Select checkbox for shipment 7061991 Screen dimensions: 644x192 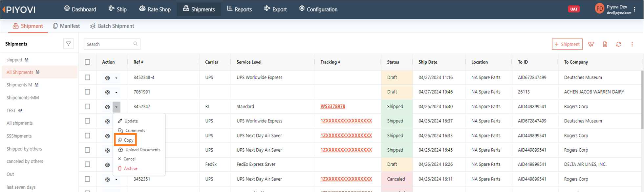tap(87, 92)
